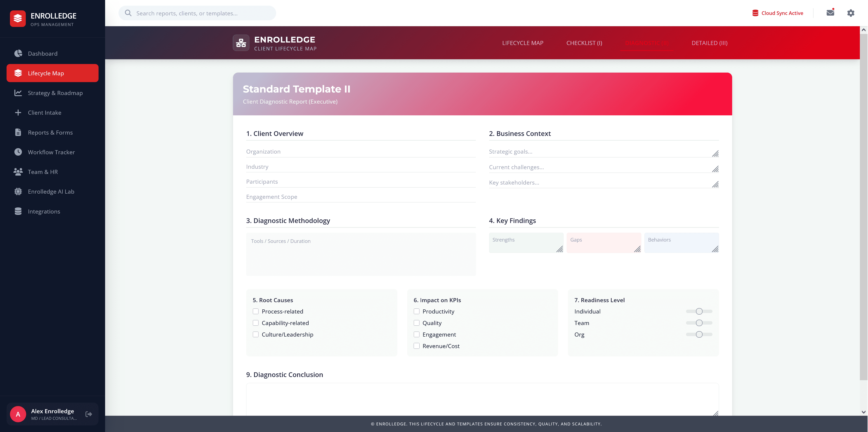Open the DETAILED (III) tab
The height and width of the screenshot is (432, 868).
709,43
